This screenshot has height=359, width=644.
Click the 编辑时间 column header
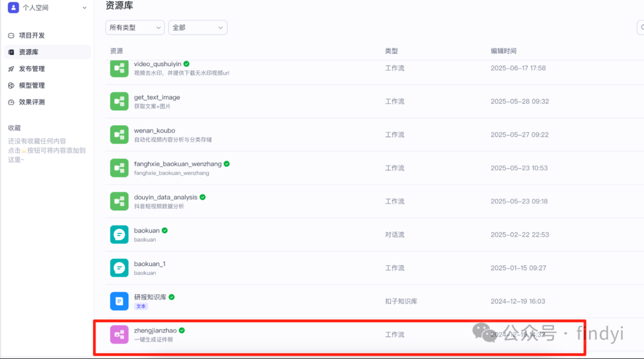click(503, 51)
